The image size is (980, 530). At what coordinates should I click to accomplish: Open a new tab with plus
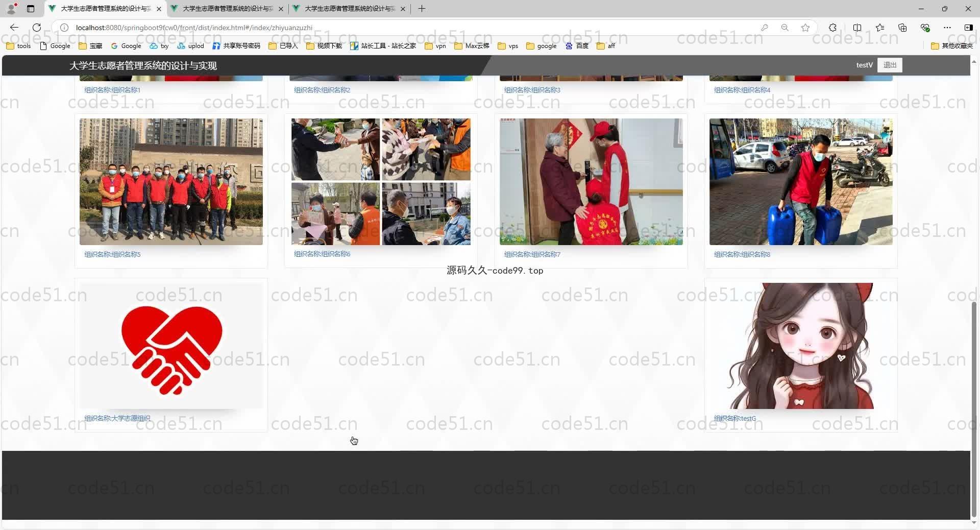(422, 9)
